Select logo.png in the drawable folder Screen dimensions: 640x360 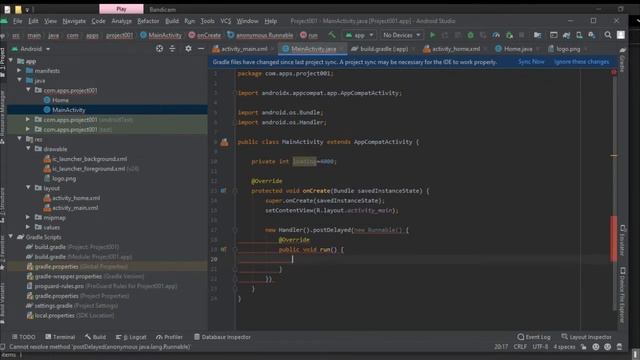(x=60, y=179)
